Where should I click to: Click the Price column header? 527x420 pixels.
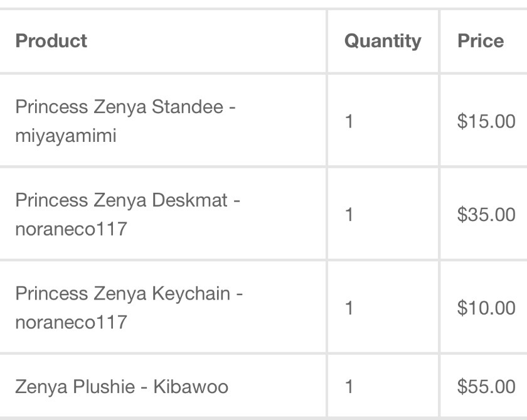[480, 41]
